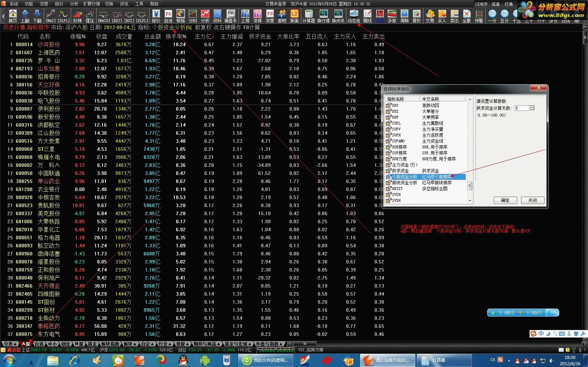Expand the 自定 tab dropdown arrow

(152, 344)
